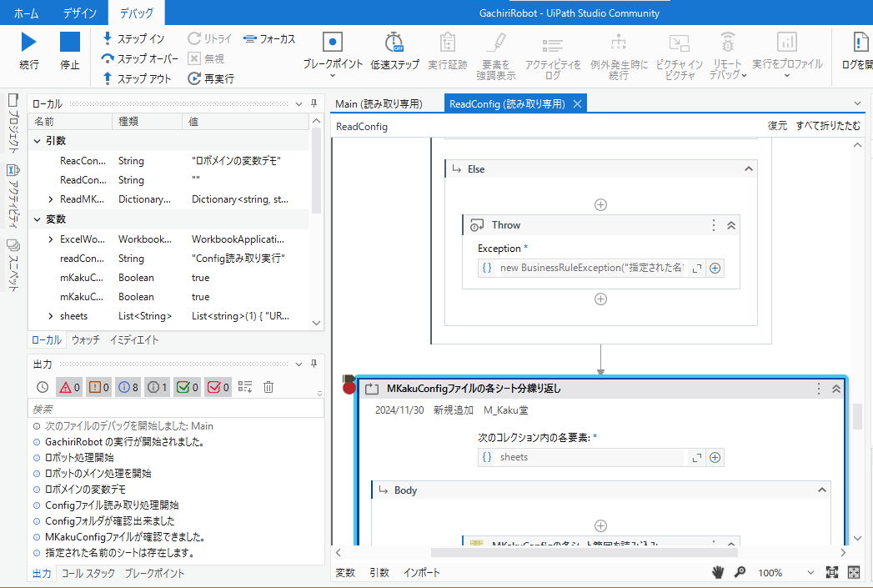Image resolution: width=873 pixels, height=588 pixels.
Task: Collapse the 引数 group in ローカル panel
Action: (x=38, y=141)
